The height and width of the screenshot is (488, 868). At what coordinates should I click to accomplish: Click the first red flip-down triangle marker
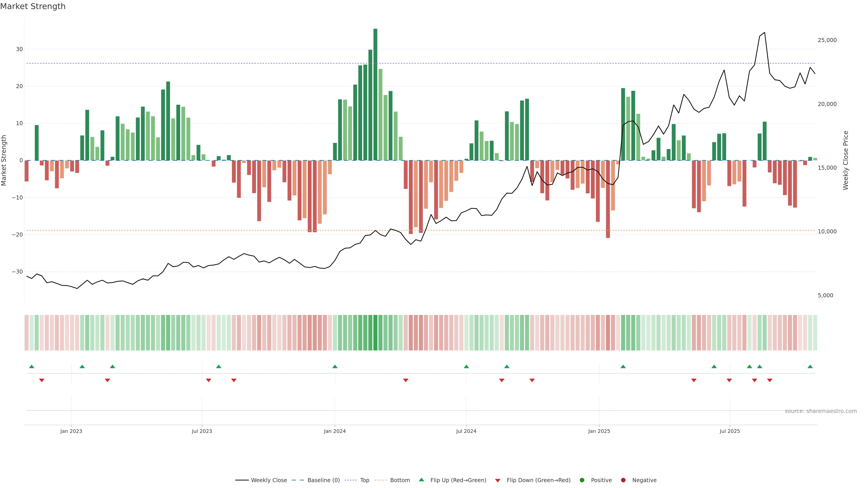pyautogui.click(x=42, y=380)
